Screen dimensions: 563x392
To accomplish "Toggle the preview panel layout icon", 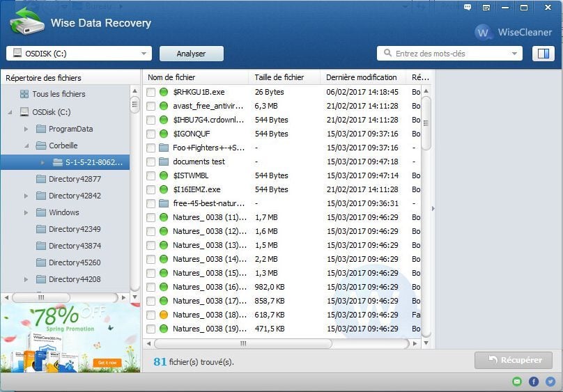I will click(543, 54).
